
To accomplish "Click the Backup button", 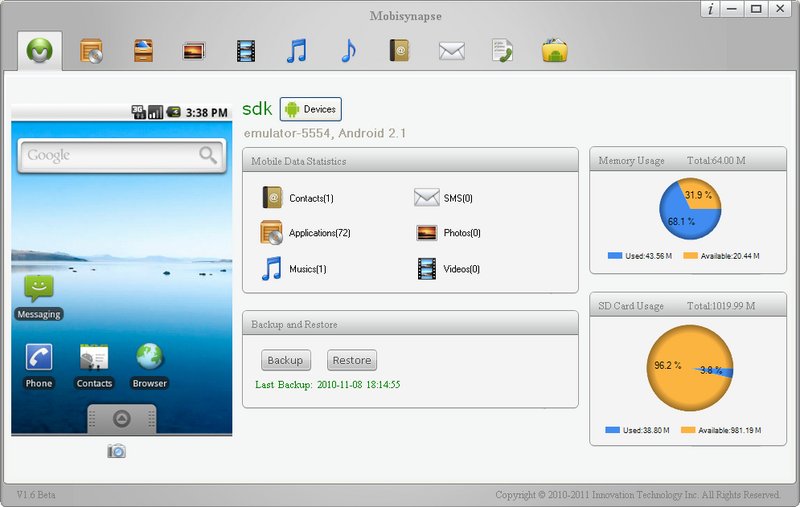I will (x=285, y=360).
